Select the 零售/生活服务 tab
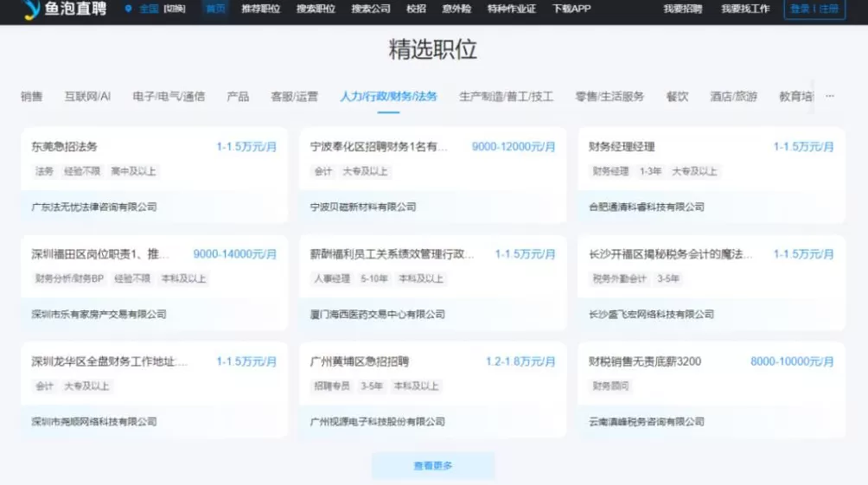The height and width of the screenshot is (485, 868). point(610,96)
